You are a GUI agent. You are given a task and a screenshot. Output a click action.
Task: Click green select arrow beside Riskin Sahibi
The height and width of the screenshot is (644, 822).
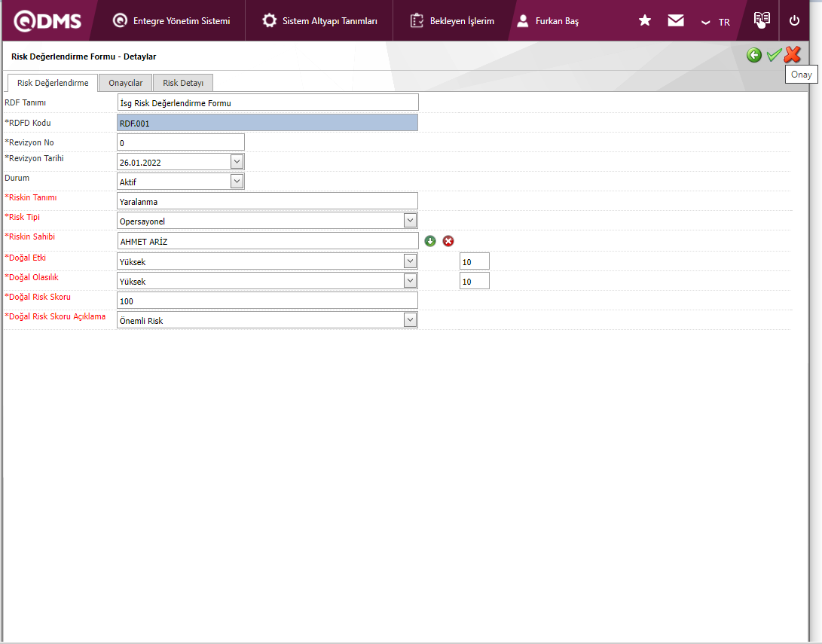(430, 241)
